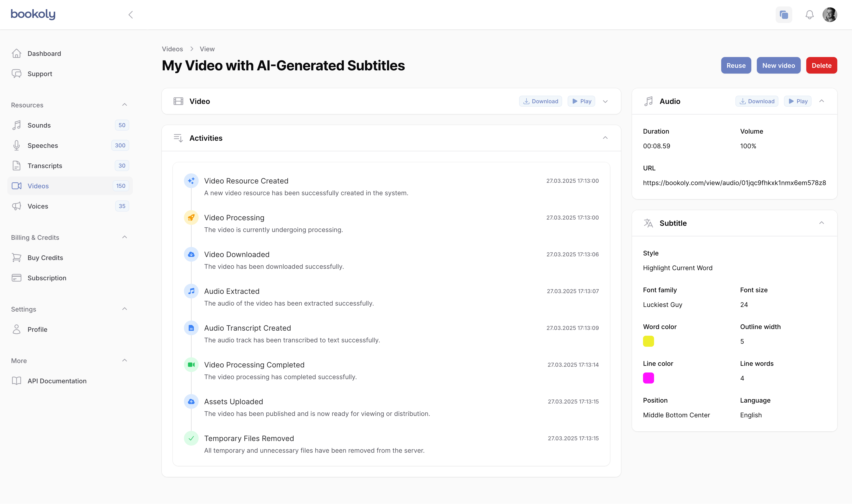Go to Buy Credits page
852x504 pixels.
point(45,258)
